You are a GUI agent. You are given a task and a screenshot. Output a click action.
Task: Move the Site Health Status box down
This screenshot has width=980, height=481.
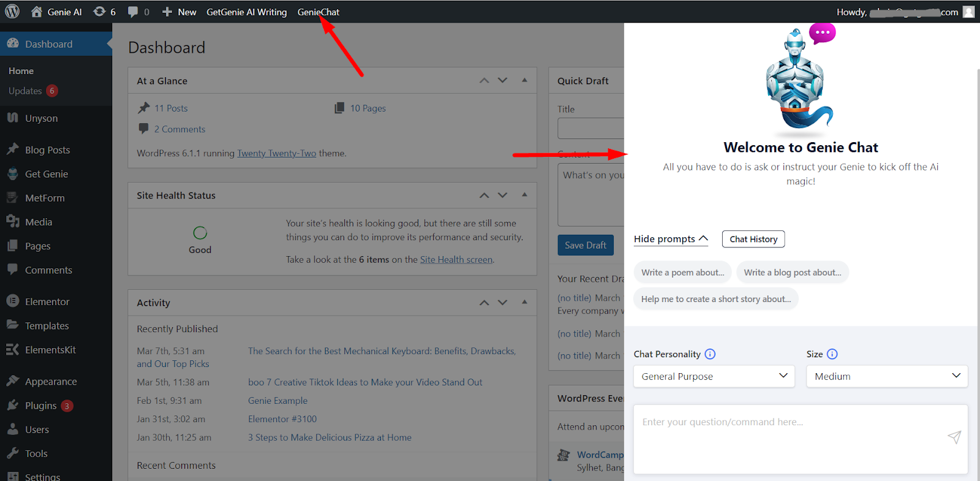[x=502, y=195]
